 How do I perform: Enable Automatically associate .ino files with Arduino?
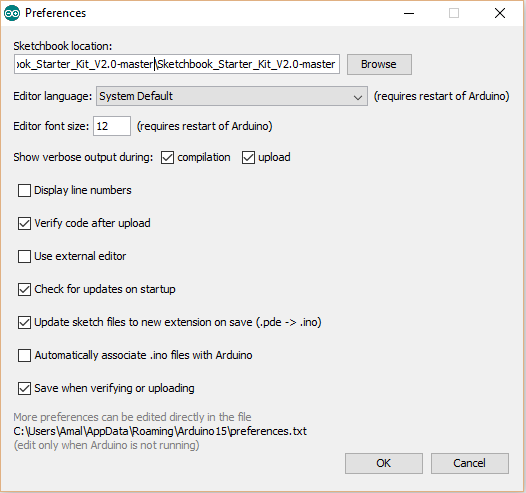tap(24, 355)
